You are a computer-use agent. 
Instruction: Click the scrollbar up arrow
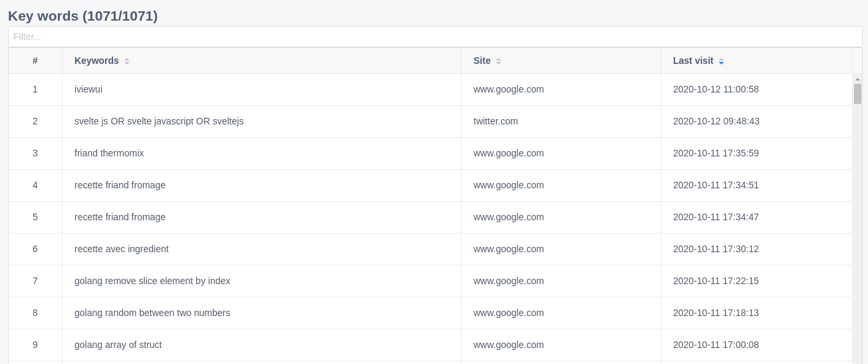point(857,79)
